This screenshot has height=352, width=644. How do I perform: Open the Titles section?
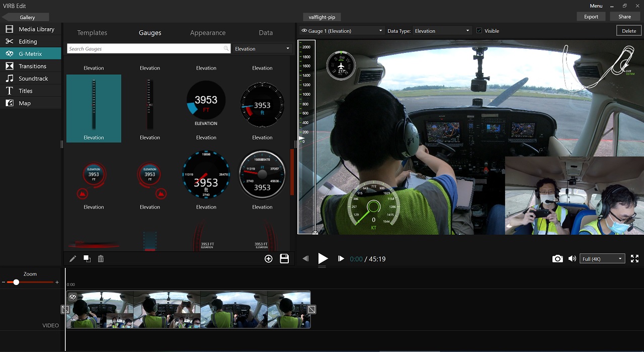point(31,91)
